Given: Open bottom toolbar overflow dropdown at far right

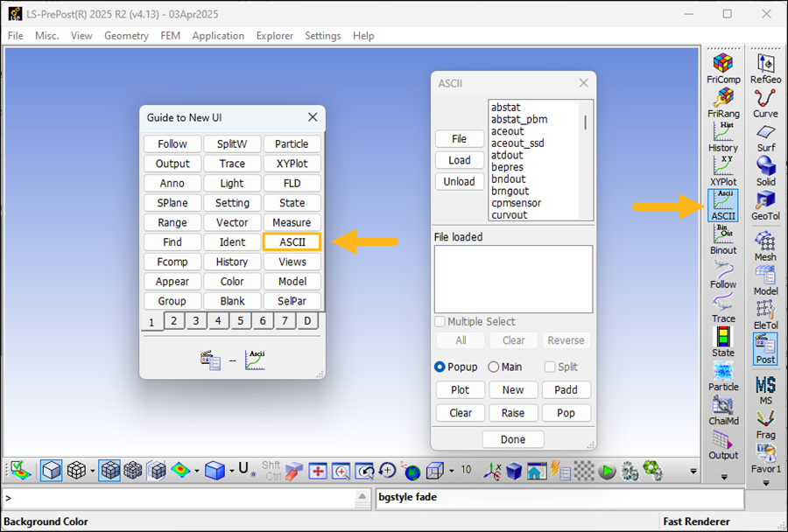Looking at the screenshot, I should [693, 471].
